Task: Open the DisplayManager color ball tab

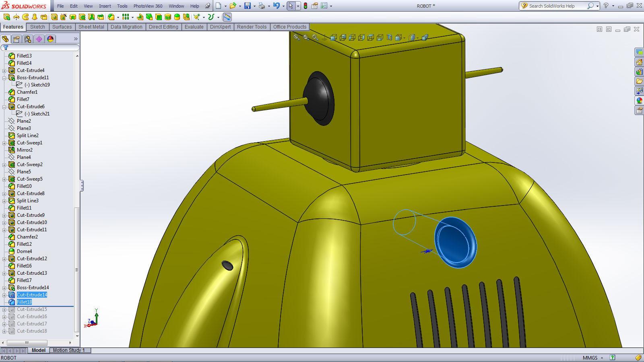Action: pyautogui.click(x=50, y=39)
